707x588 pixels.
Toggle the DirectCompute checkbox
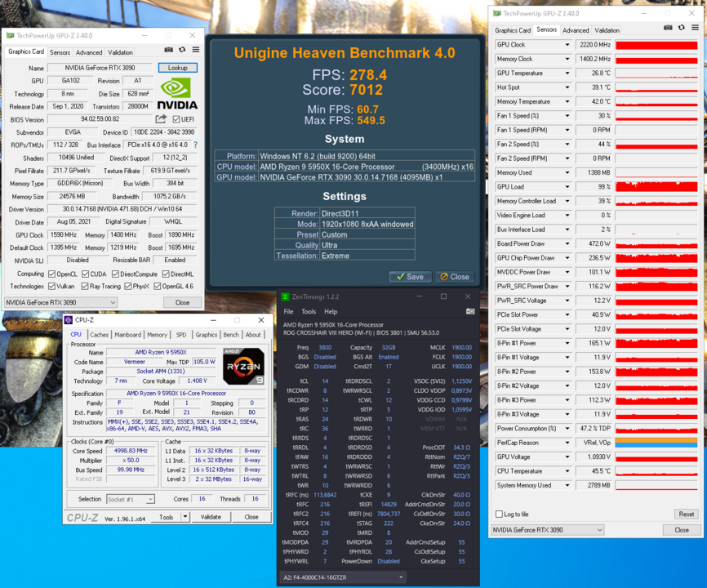[115, 274]
